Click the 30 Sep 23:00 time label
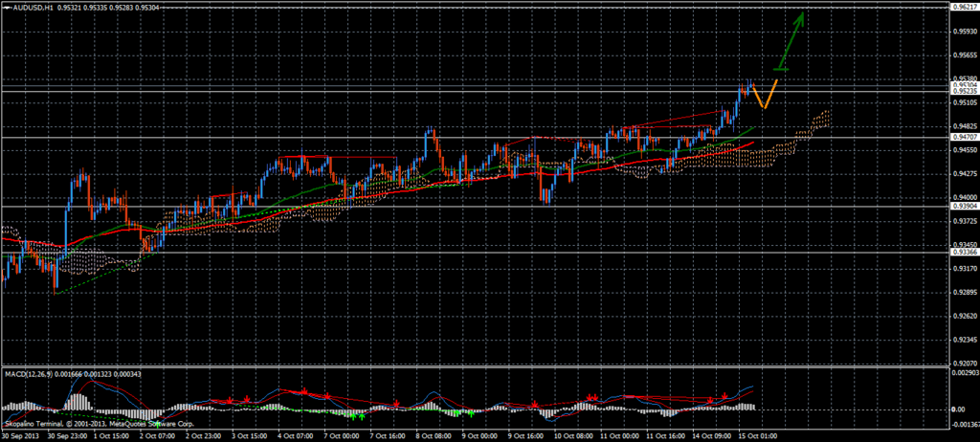This screenshot has width=980, height=442. [66, 435]
